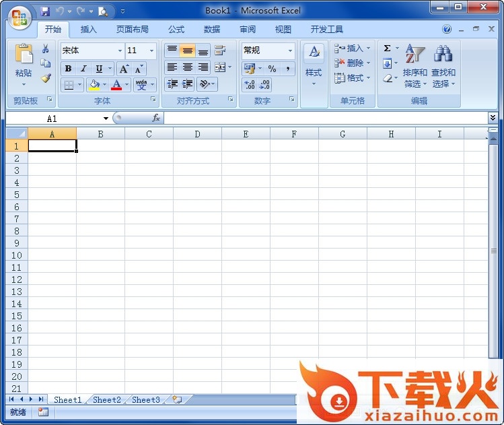Increase indent in alignment group
This screenshot has width=504, height=425.
tap(187, 84)
